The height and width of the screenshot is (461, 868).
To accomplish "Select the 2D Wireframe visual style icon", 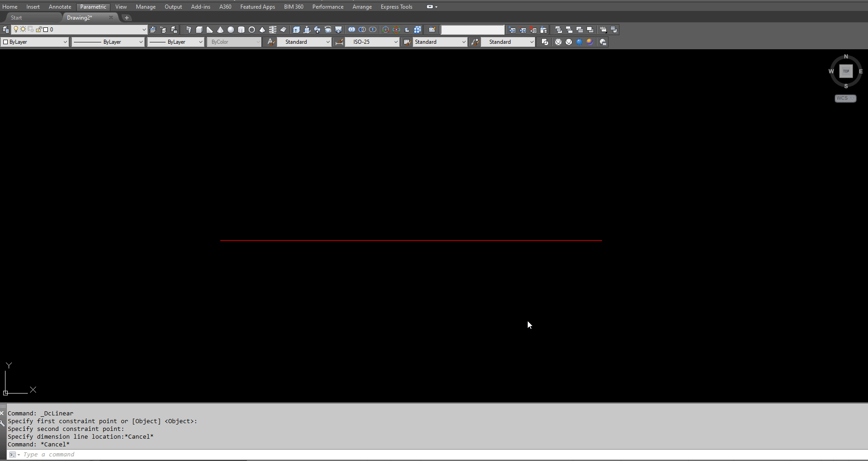I will (x=545, y=42).
